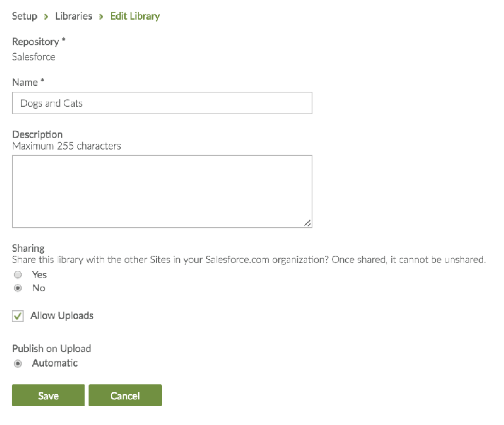Click inside the Description text area
504x425 pixels.
point(162,192)
